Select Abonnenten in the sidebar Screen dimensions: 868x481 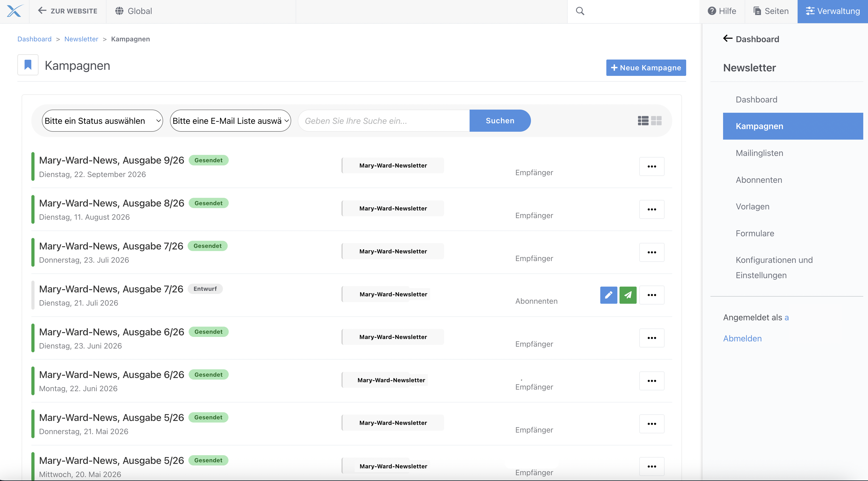[x=759, y=180]
